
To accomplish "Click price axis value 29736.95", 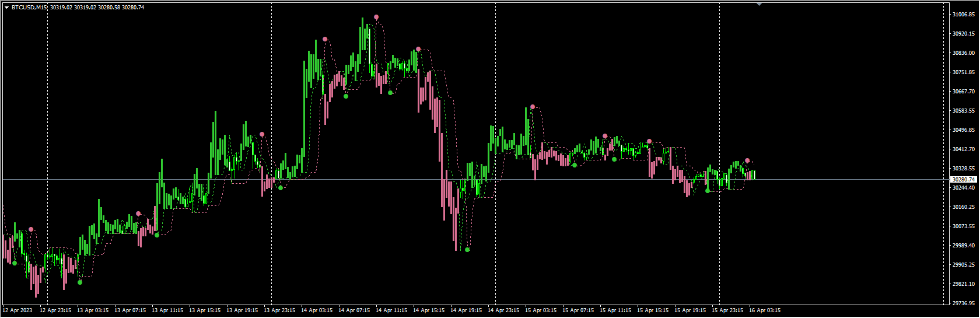I will pyautogui.click(x=964, y=303).
